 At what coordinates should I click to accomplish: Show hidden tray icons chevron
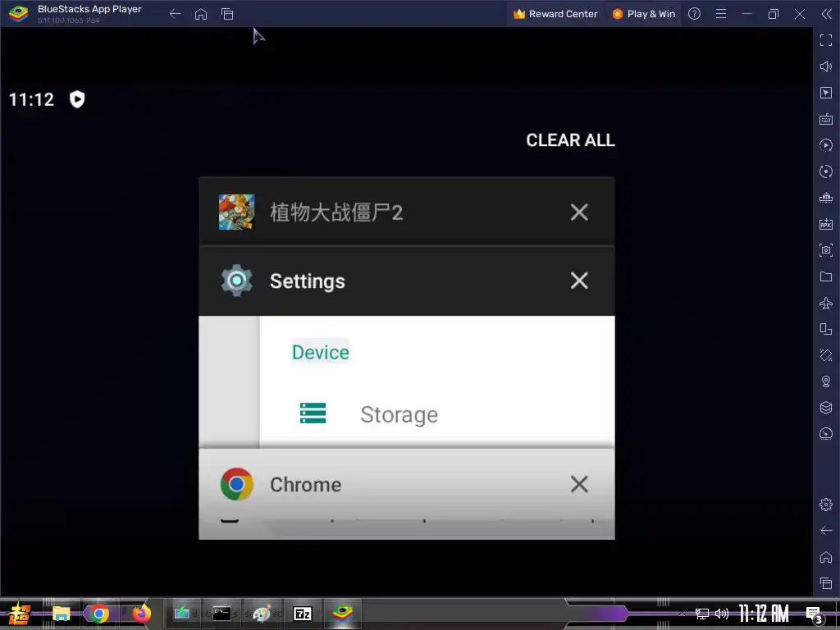click(x=682, y=614)
